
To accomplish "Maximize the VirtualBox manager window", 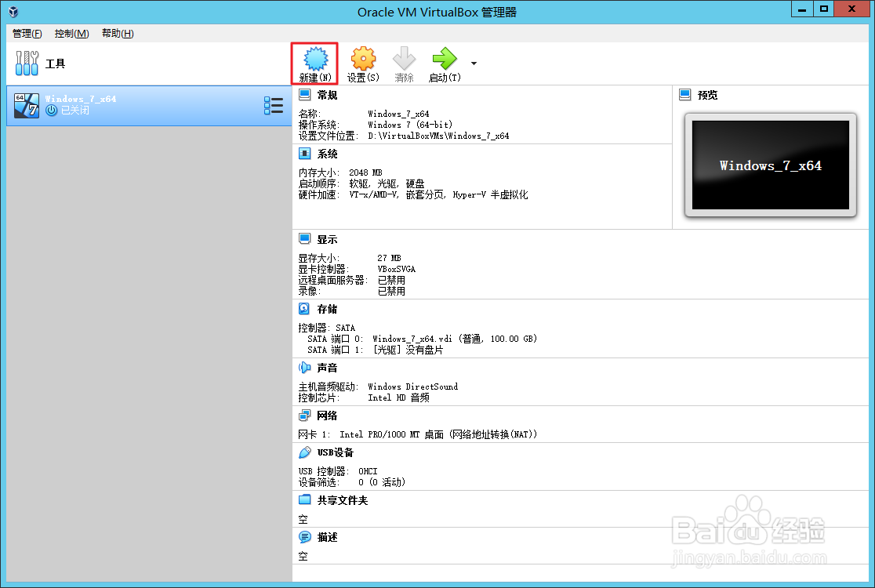I will point(824,9).
